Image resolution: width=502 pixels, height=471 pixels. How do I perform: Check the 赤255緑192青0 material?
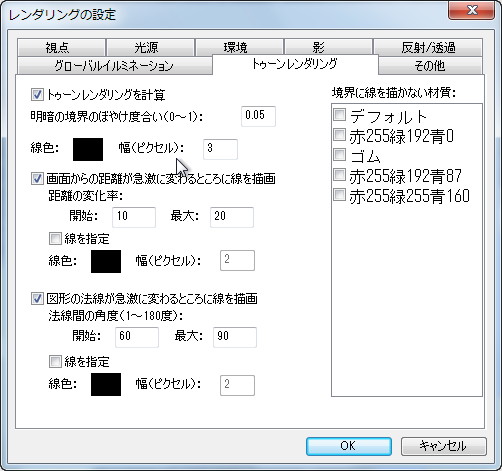click(339, 135)
